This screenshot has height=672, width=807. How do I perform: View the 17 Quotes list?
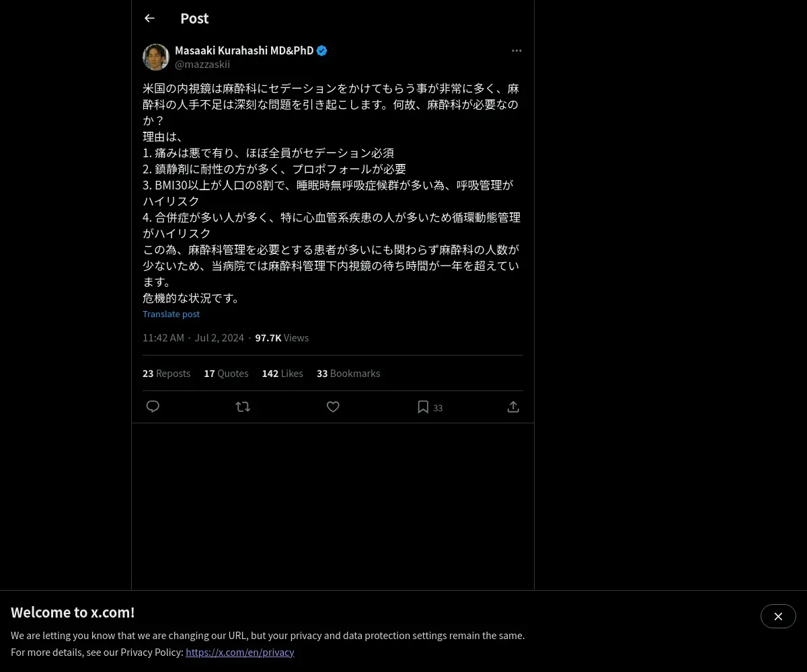226,373
